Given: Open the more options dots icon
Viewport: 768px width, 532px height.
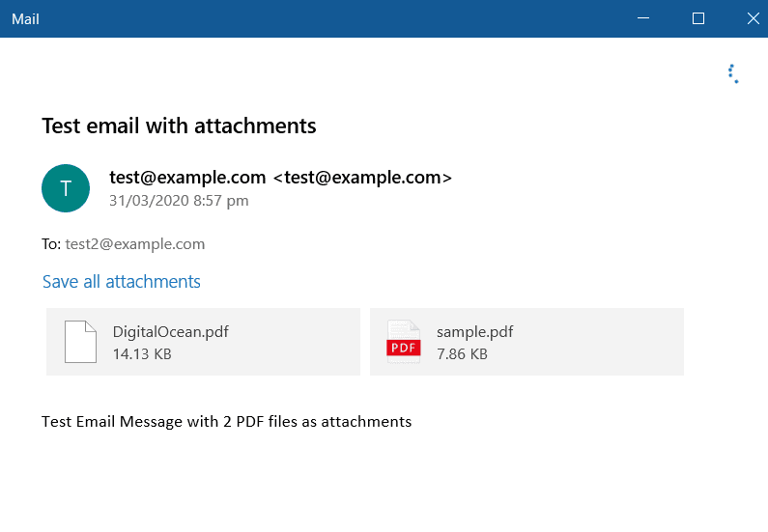Looking at the screenshot, I should pos(733,73).
